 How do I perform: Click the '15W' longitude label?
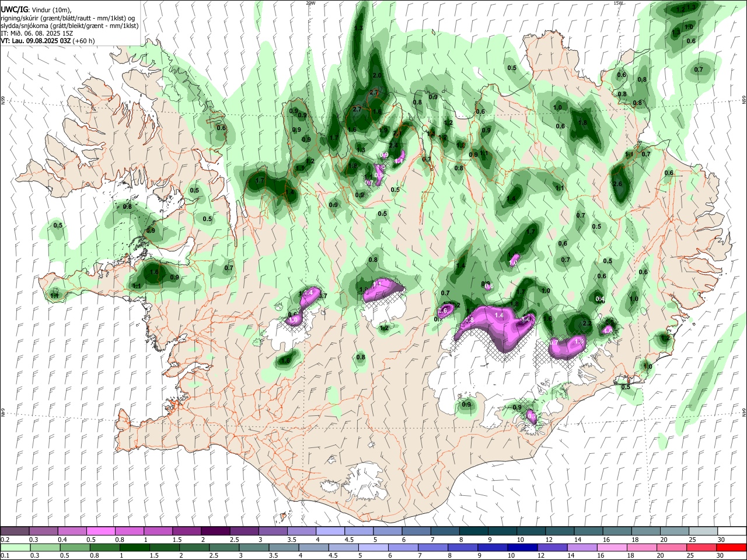coord(618,3)
